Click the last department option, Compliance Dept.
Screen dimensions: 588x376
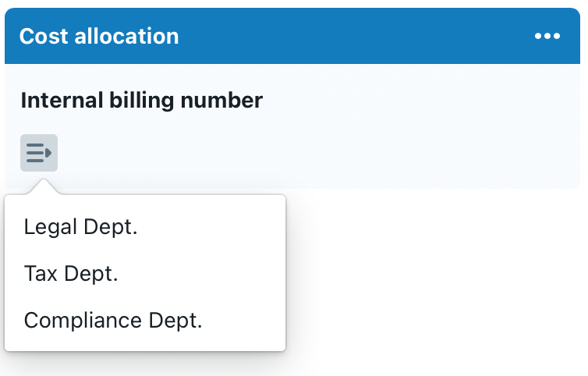point(113,321)
